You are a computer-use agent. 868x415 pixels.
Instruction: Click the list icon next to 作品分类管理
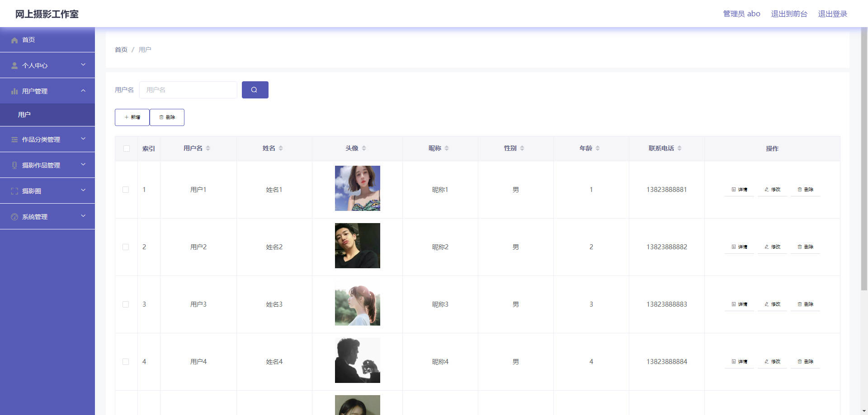pos(14,140)
